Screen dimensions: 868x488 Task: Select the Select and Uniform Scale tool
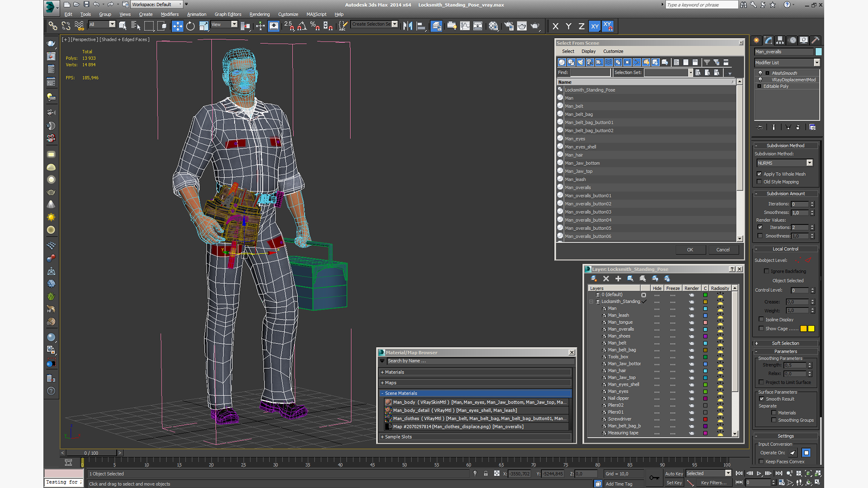pos(203,26)
